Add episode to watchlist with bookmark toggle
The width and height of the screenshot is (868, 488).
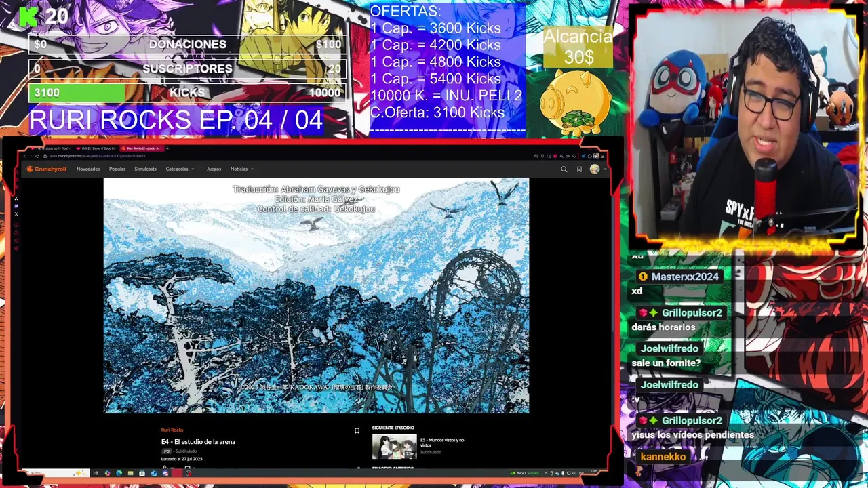point(357,430)
